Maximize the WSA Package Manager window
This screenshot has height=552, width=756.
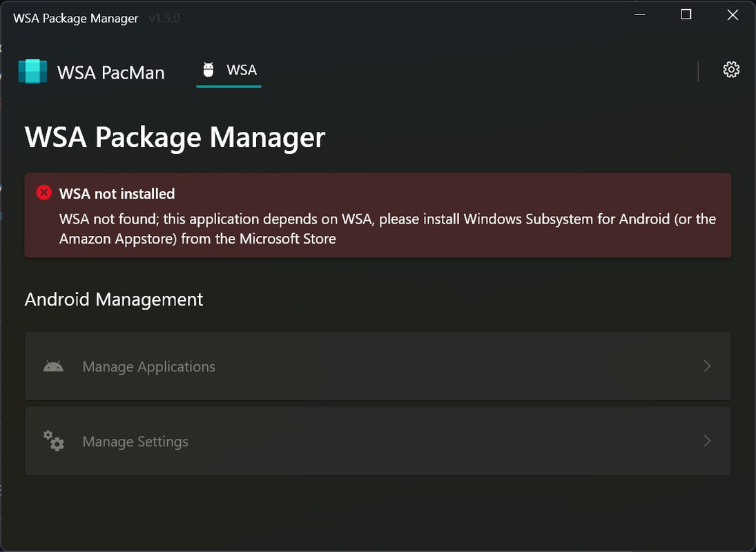[686, 15]
